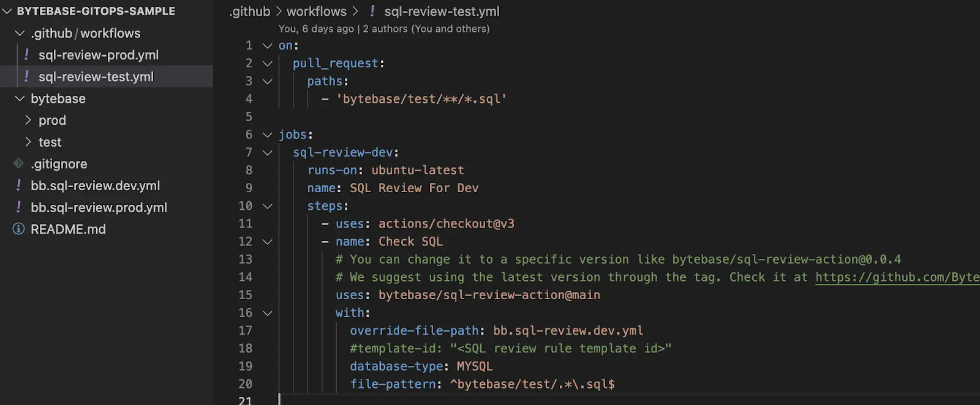980x405 pixels.
Task: Expand the test folder chevron
Action: click(x=28, y=142)
